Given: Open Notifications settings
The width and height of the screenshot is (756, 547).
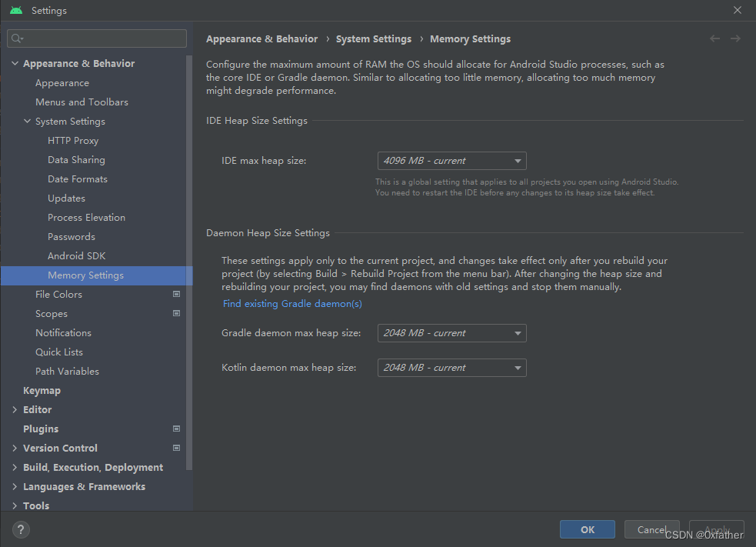Looking at the screenshot, I should 63,333.
